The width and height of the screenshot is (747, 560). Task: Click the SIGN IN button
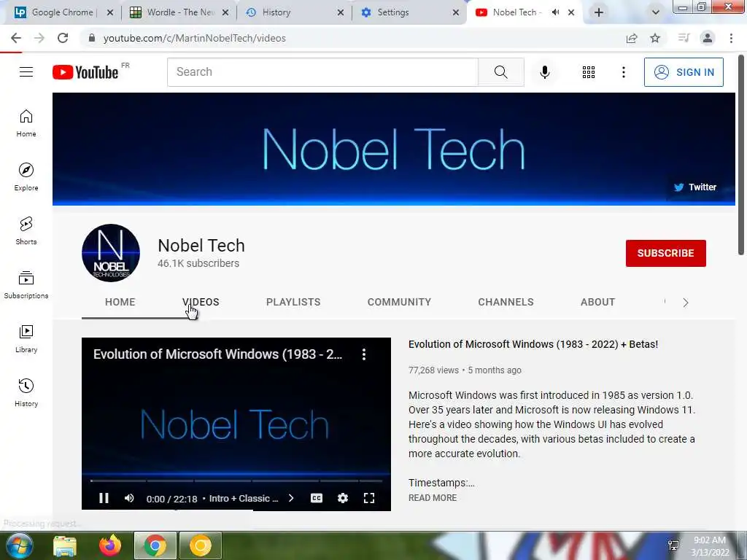tap(684, 72)
